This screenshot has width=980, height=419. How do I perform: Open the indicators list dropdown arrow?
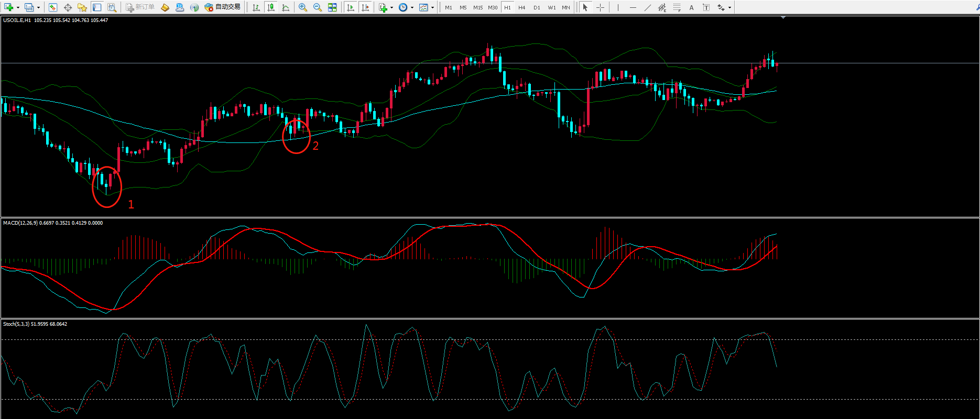391,7
